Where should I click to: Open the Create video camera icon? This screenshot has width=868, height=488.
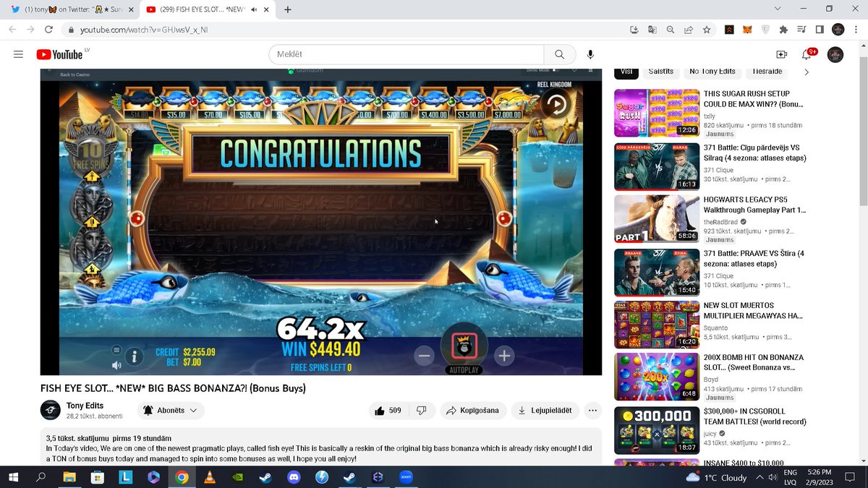coord(781,54)
